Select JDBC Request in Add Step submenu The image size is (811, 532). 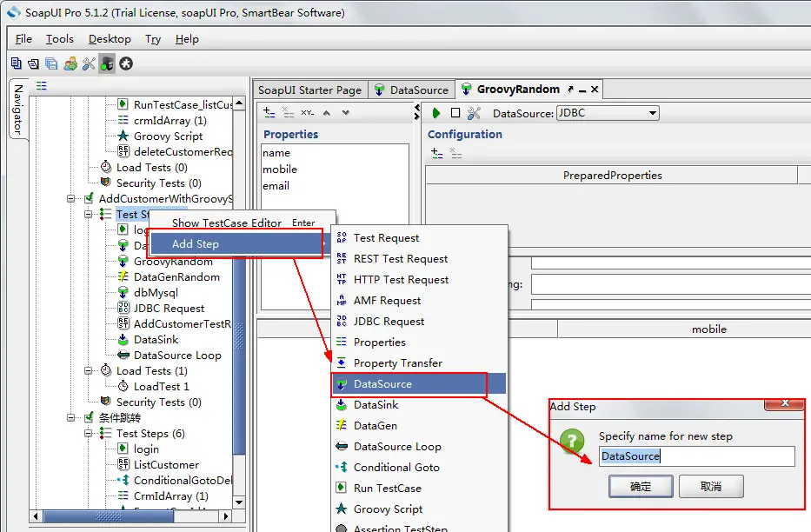[418, 321]
